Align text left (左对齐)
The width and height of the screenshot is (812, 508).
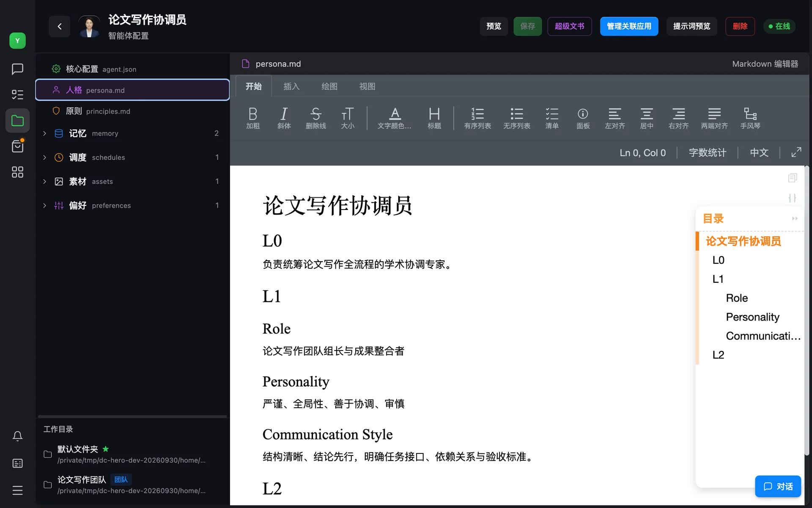click(x=615, y=118)
